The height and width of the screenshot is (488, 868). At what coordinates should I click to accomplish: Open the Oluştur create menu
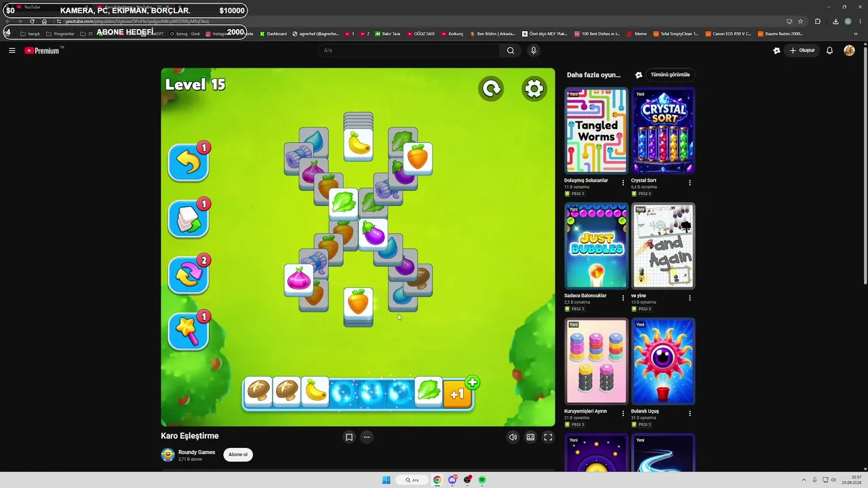click(802, 50)
